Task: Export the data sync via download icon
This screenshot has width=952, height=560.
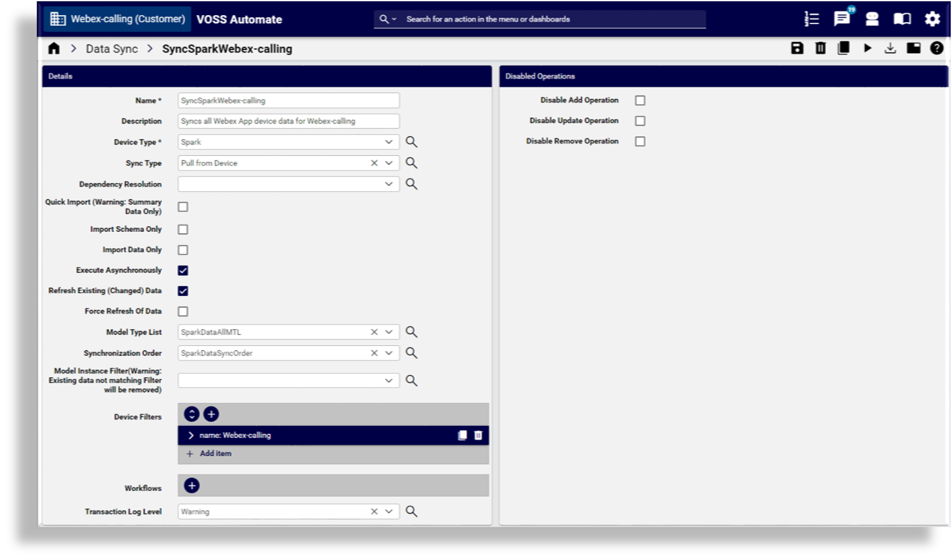Action: pyautogui.click(x=890, y=48)
